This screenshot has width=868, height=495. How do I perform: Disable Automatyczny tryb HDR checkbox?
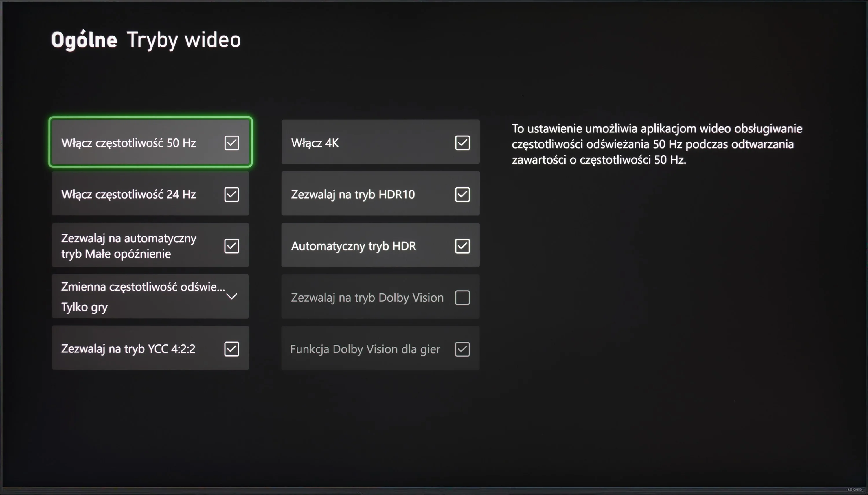[462, 246]
